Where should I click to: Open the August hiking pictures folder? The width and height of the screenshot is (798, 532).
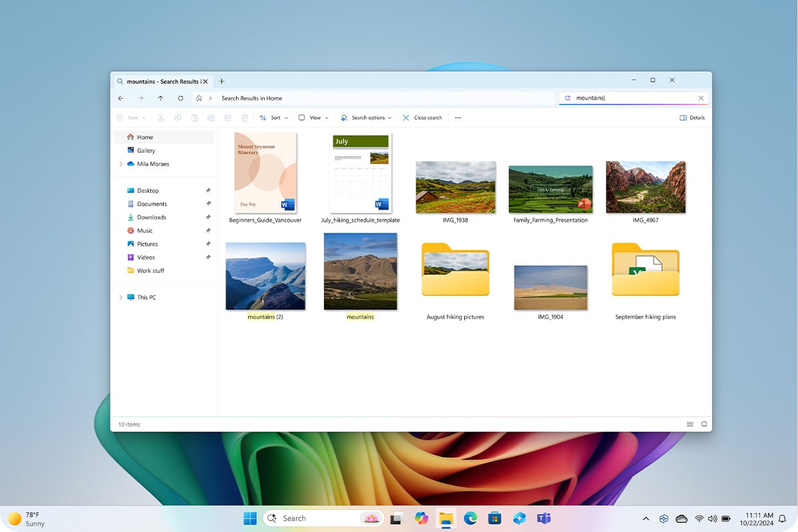pos(456,273)
